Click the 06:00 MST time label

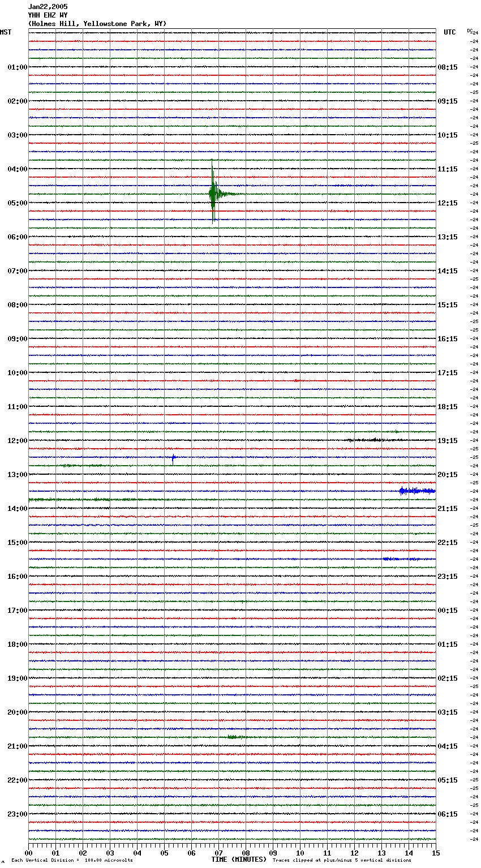(18, 237)
